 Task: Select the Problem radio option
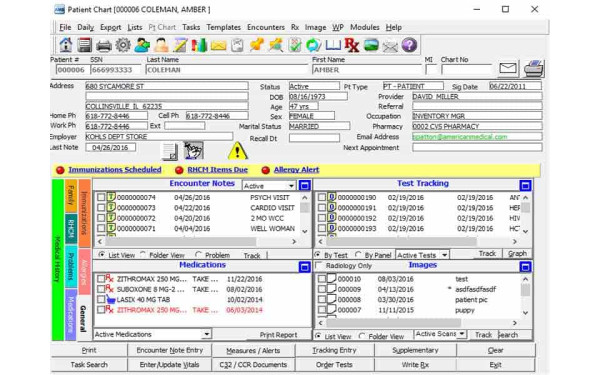(x=198, y=254)
